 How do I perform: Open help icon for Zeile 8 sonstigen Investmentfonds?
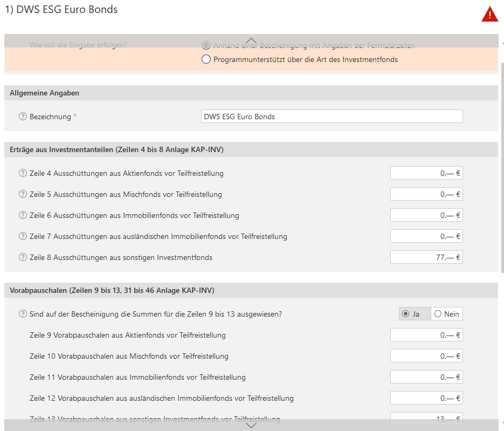click(23, 257)
